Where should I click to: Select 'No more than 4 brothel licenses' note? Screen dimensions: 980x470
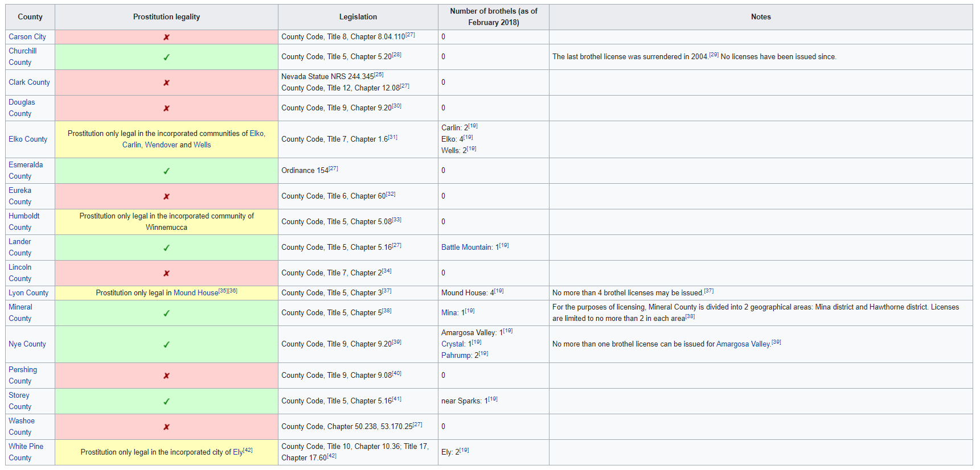(628, 293)
